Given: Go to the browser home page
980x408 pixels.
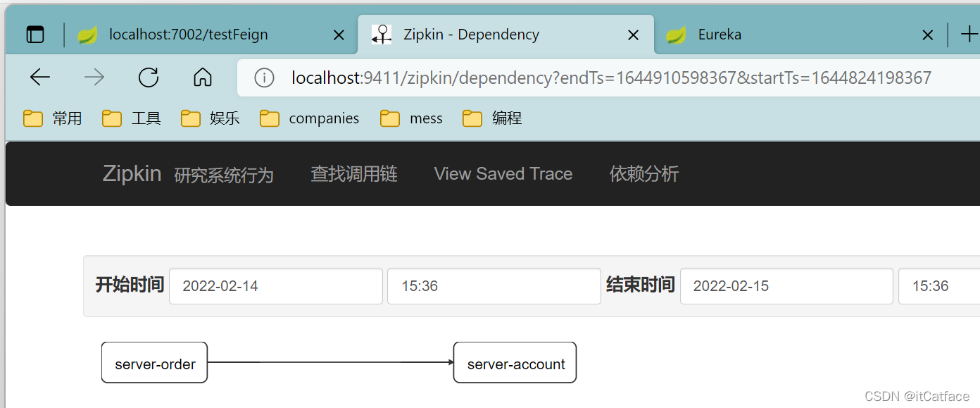Looking at the screenshot, I should click(203, 78).
